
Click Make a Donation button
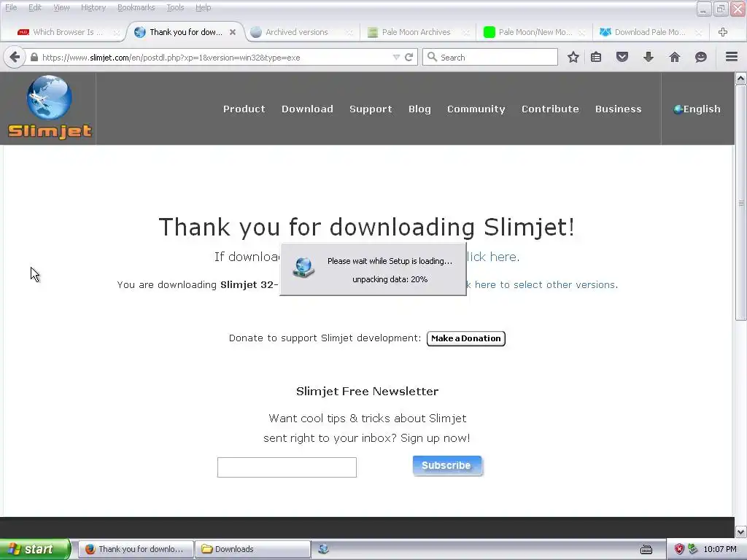(466, 338)
